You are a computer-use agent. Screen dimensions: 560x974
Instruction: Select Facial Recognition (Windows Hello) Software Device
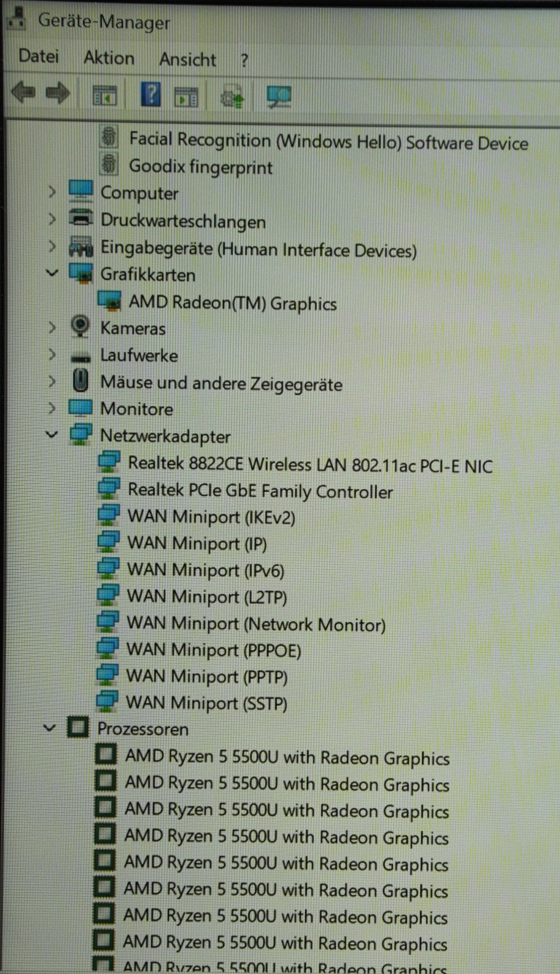(x=328, y=141)
